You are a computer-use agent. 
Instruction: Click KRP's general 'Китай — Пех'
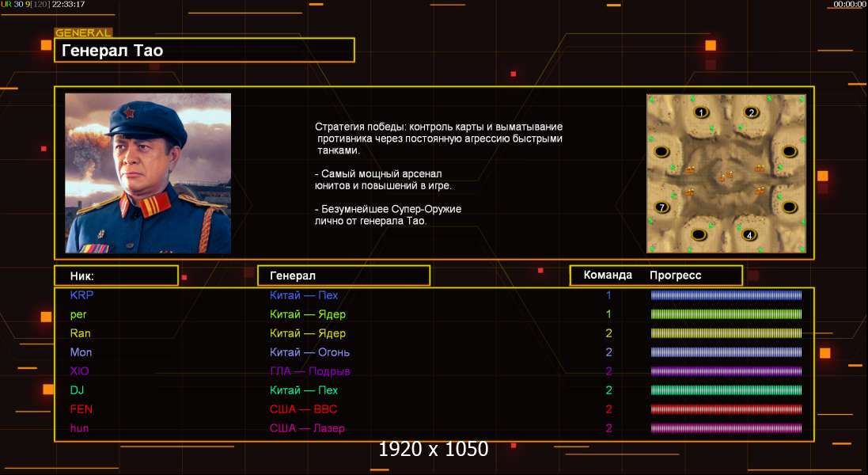coord(303,295)
